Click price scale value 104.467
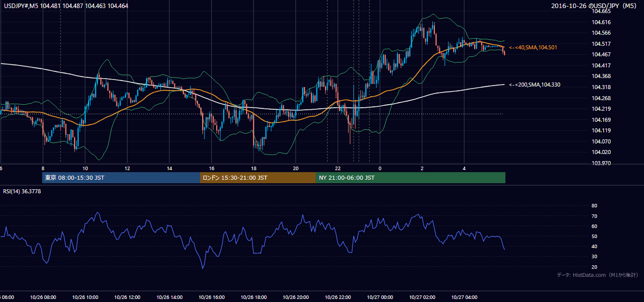The height and width of the screenshot is (302, 644). coord(601,54)
